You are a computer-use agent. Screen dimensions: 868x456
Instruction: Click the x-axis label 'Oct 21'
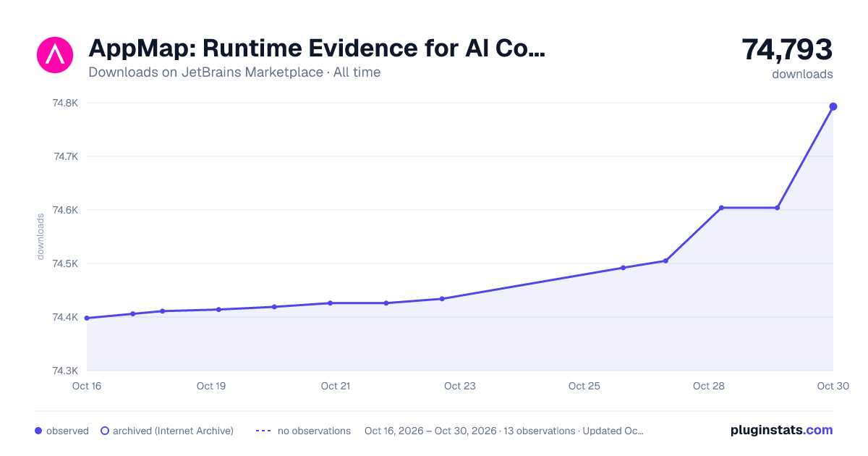pyautogui.click(x=336, y=386)
